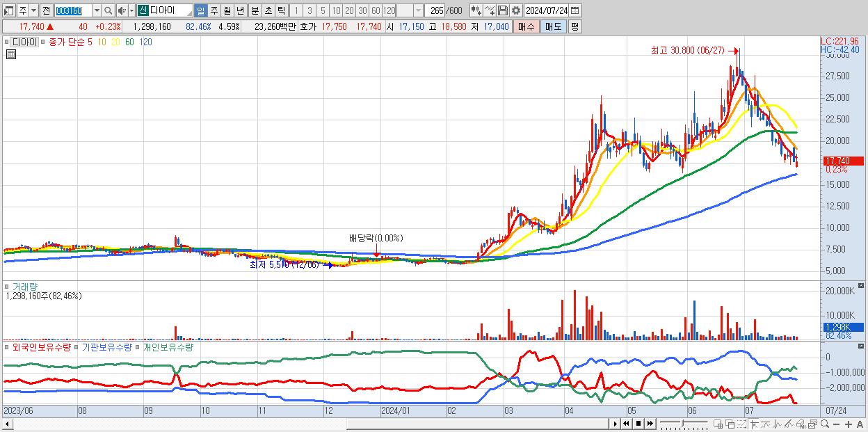Click the 디아이 legend label button

tap(24, 42)
